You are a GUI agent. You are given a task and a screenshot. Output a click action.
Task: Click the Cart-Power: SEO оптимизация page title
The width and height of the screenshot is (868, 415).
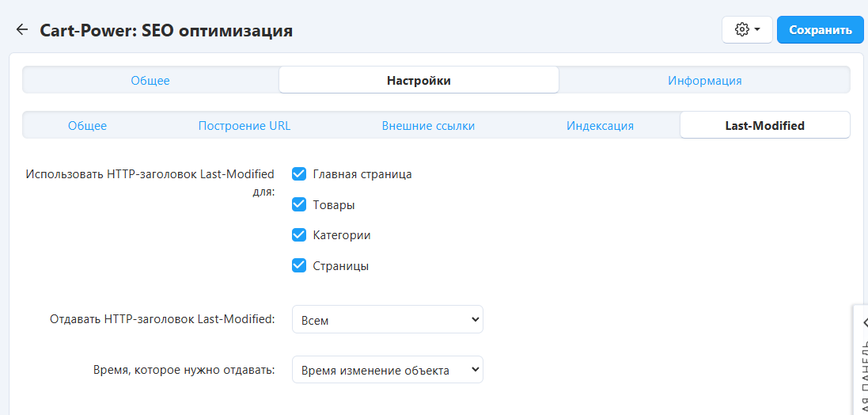click(x=166, y=31)
